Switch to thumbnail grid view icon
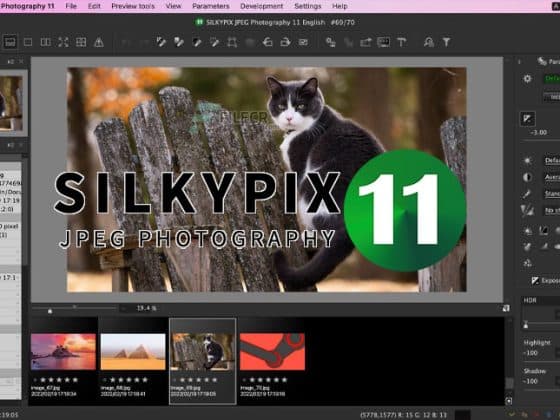The height and width of the screenshot is (420, 560). pos(81,42)
